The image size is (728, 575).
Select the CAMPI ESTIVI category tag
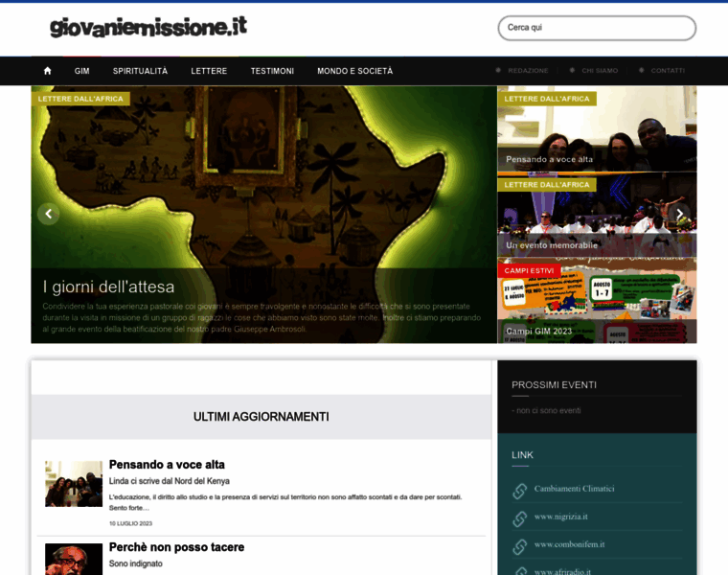coord(529,271)
